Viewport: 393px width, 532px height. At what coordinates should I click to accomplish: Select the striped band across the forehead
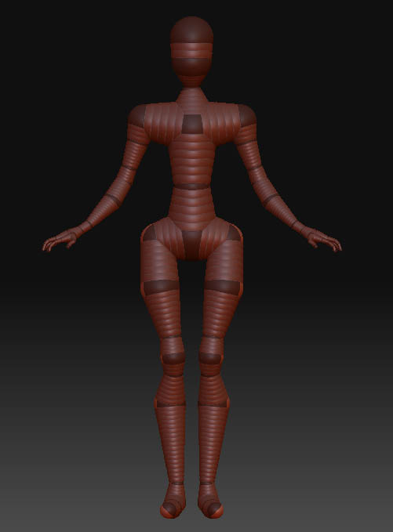coord(191,51)
